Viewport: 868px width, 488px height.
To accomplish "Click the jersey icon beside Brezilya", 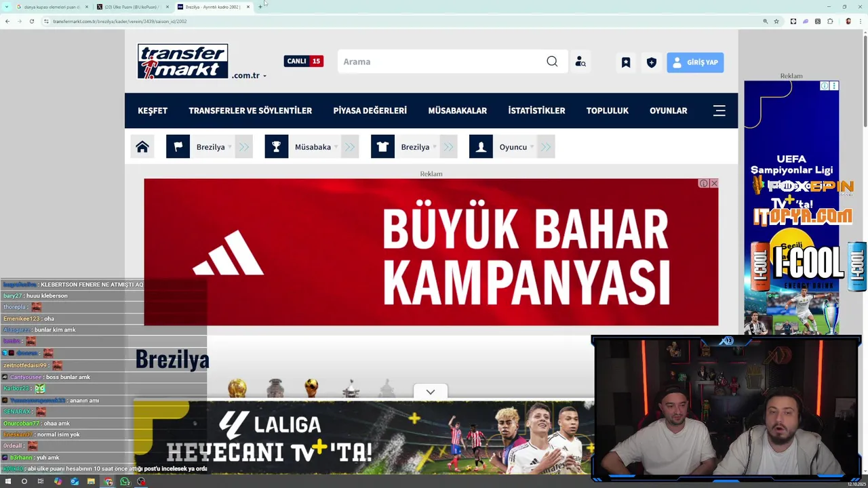I will [x=382, y=146].
